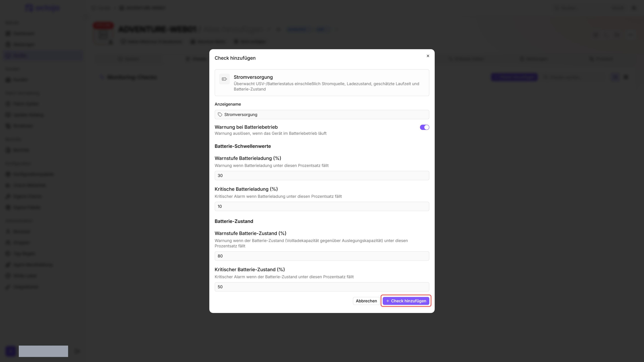Close the Check hinzufügen dialog
Viewport: 644px width, 362px height.
[x=428, y=56]
